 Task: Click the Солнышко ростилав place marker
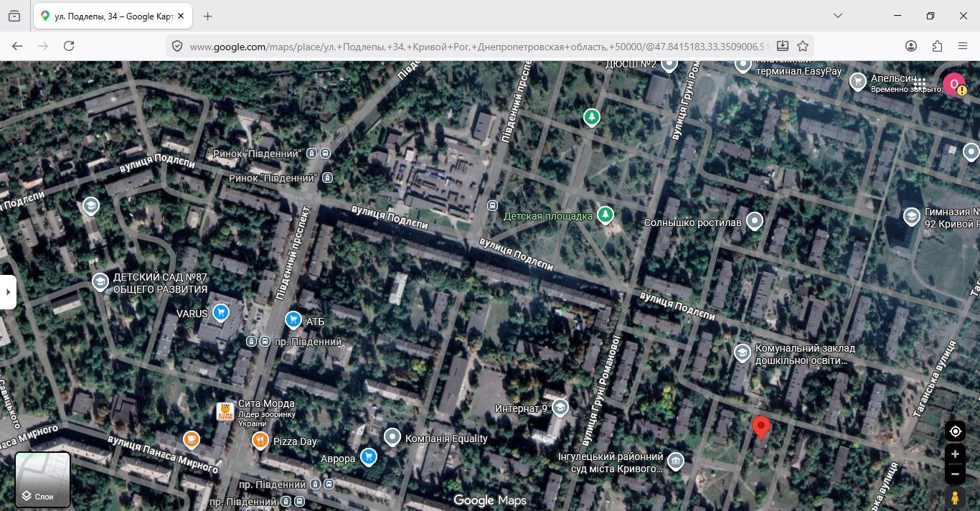pyautogui.click(x=754, y=221)
